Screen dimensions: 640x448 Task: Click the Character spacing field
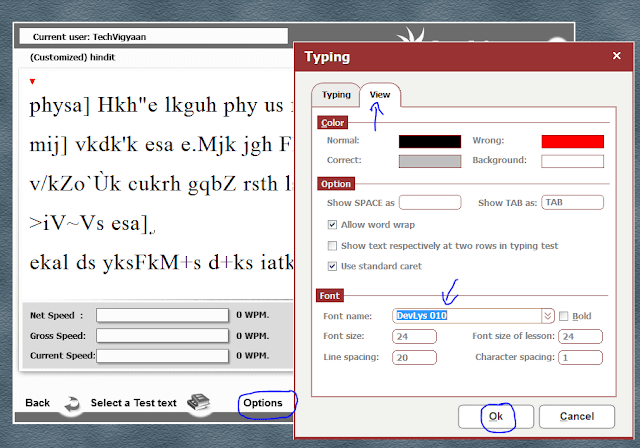pyautogui.click(x=580, y=357)
